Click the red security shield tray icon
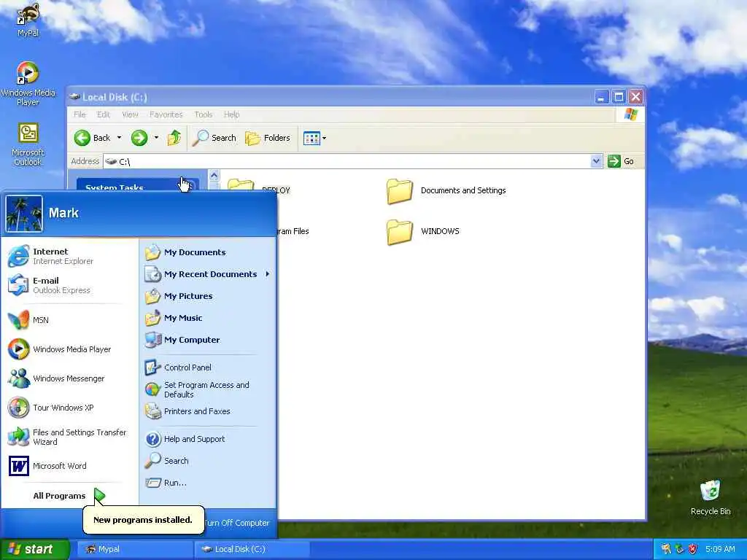The image size is (747, 560). pos(693,550)
